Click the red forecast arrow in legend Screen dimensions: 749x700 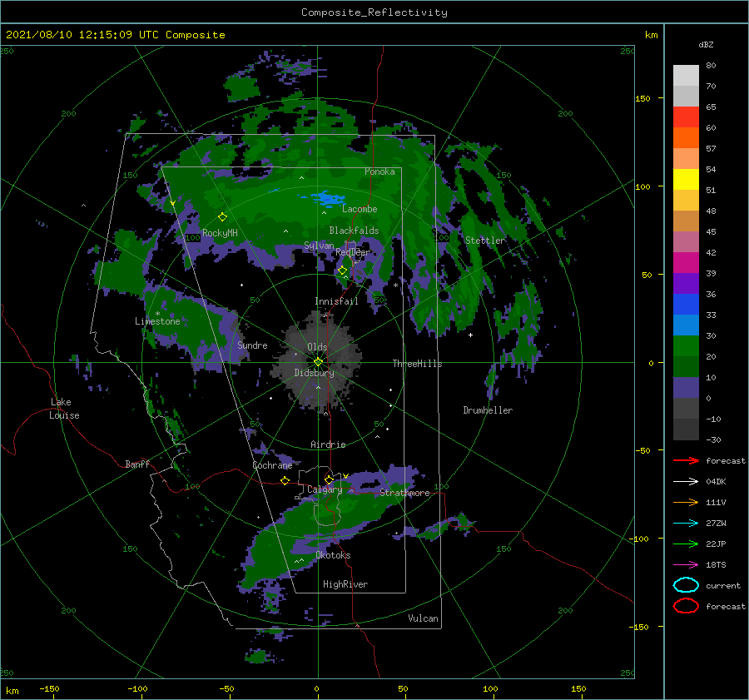(686, 460)
